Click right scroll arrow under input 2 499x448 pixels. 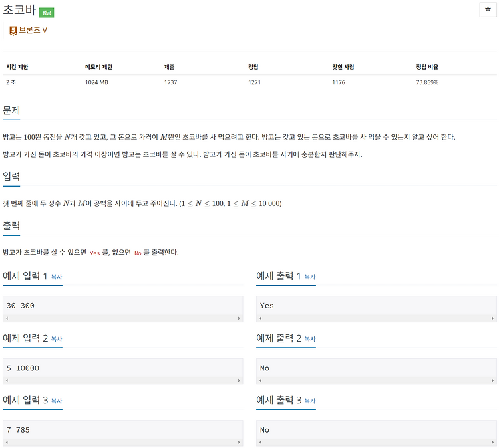(239, 380)
